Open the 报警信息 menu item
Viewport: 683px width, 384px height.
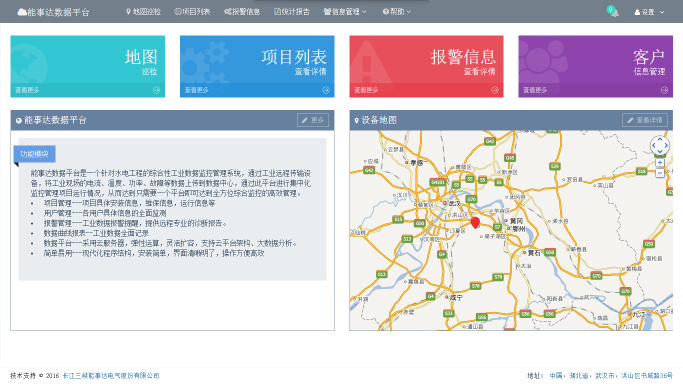(242, 12)
